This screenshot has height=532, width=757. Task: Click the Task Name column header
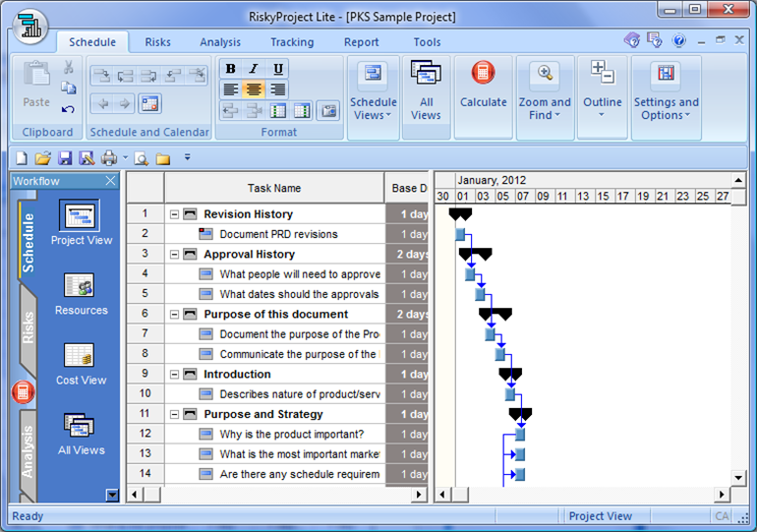(x=274, y=188)
